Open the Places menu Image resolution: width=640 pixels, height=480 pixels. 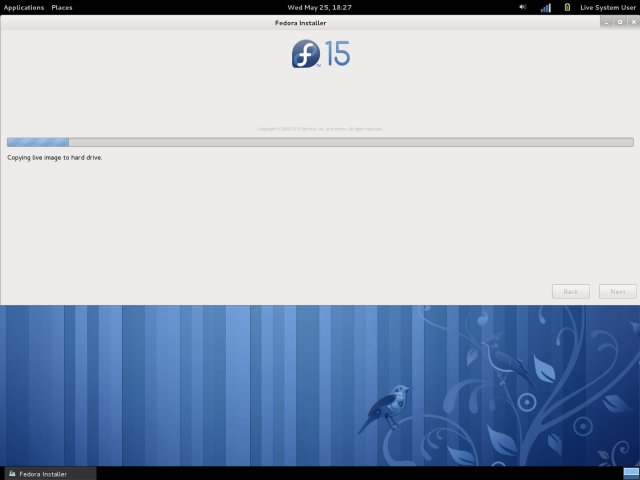pyautogui.click(x=62, y=7)
